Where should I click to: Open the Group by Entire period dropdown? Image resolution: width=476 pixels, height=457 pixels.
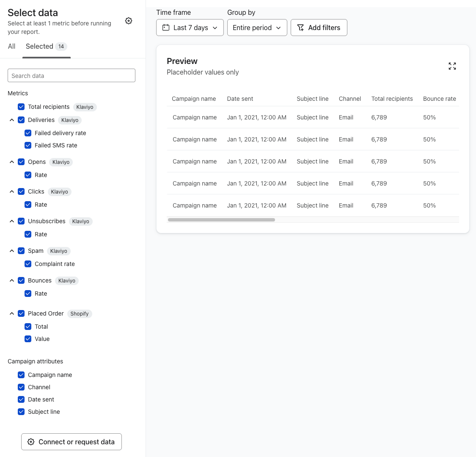pyautogui.click(x=257, y=28)
